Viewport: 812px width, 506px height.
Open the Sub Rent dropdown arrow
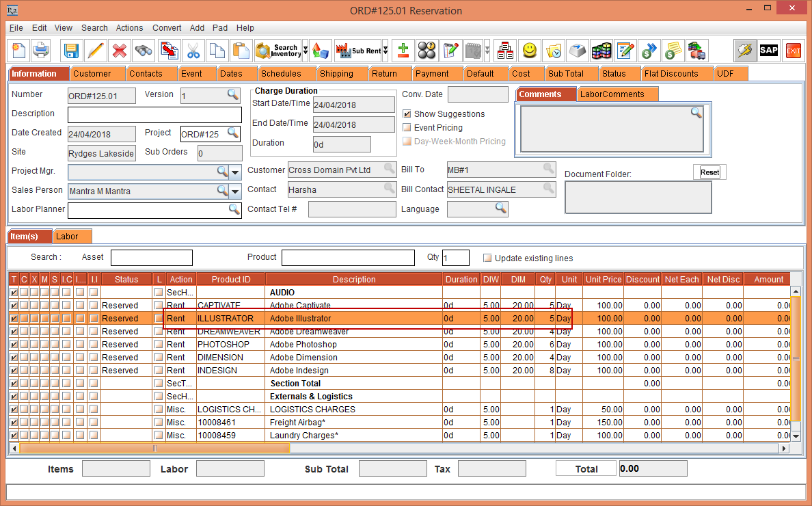point(385,51)
